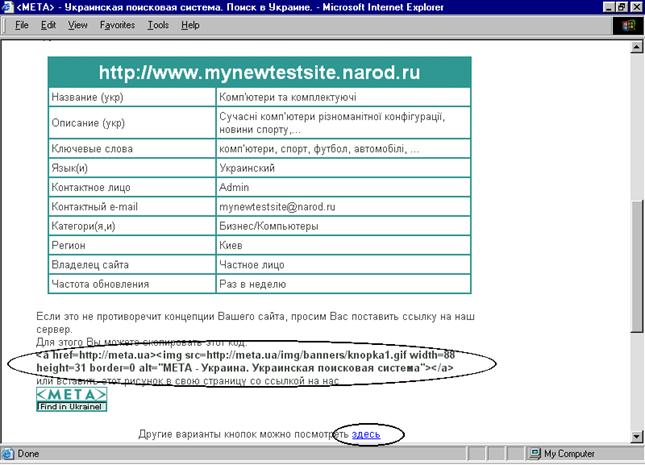Open the View menu

tap(77, 25)
